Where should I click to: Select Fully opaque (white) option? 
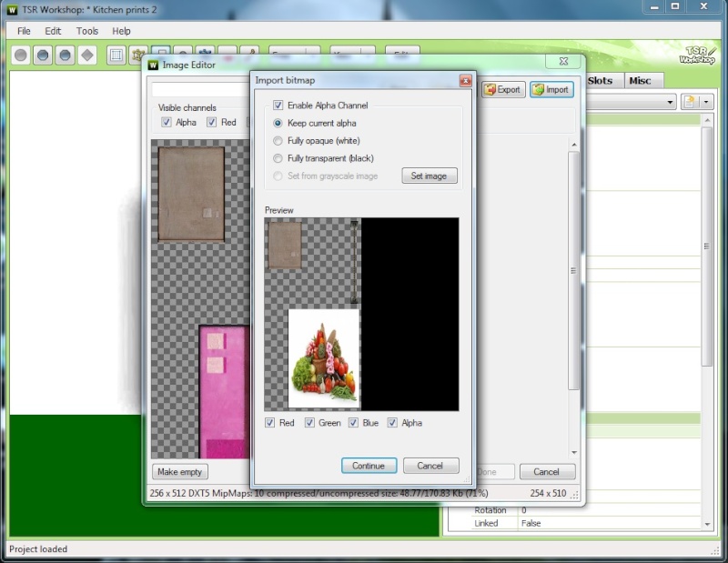[x=278, y=141]
